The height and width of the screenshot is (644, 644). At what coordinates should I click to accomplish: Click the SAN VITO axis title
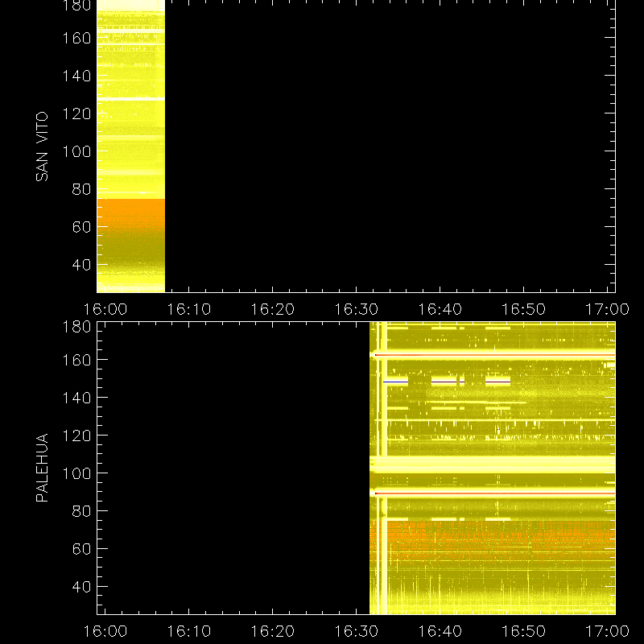[42, 147]
